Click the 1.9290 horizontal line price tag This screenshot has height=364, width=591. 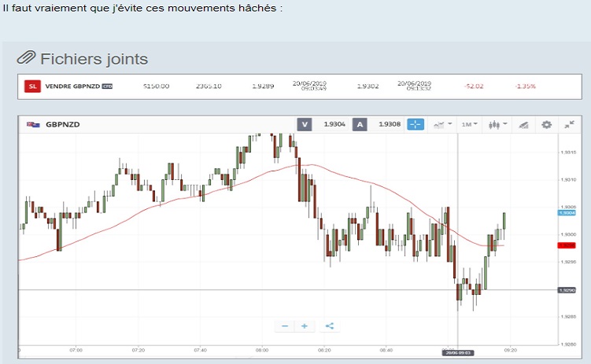click(x=567, y=290)
